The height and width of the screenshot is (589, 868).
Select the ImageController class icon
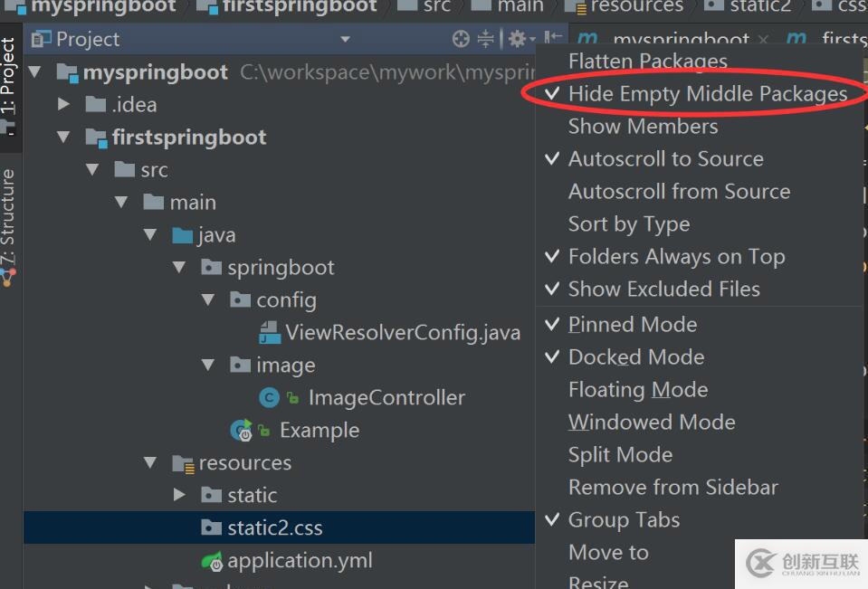pos(269,397)
